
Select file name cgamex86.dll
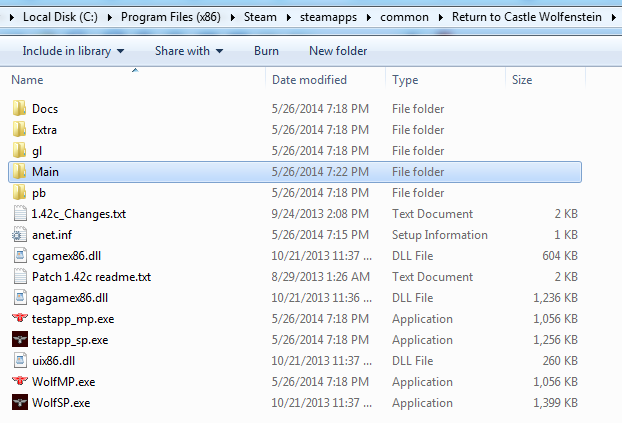[67, 256]
